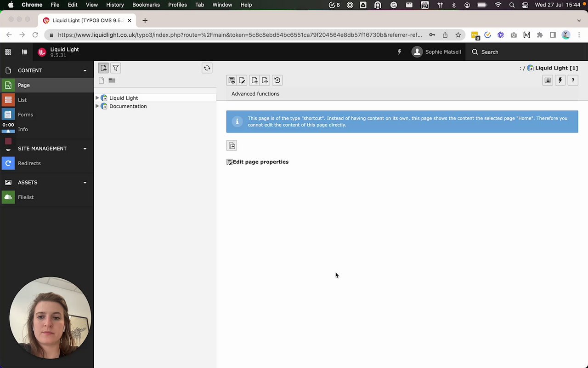Image resolution: width=588 pixels, height=368 pixels.
Task: Open the Profiles menu in menu bar
Action: pos(177,5)
